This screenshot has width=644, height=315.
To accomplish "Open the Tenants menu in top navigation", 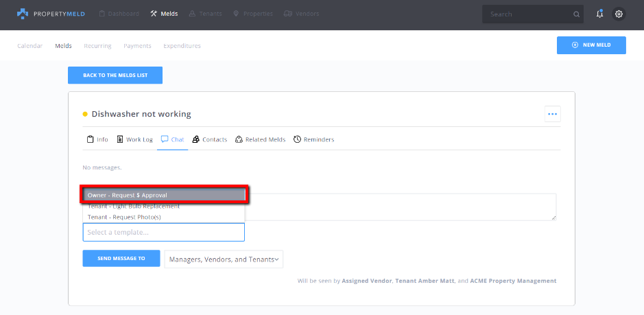I will click(205, 14).
